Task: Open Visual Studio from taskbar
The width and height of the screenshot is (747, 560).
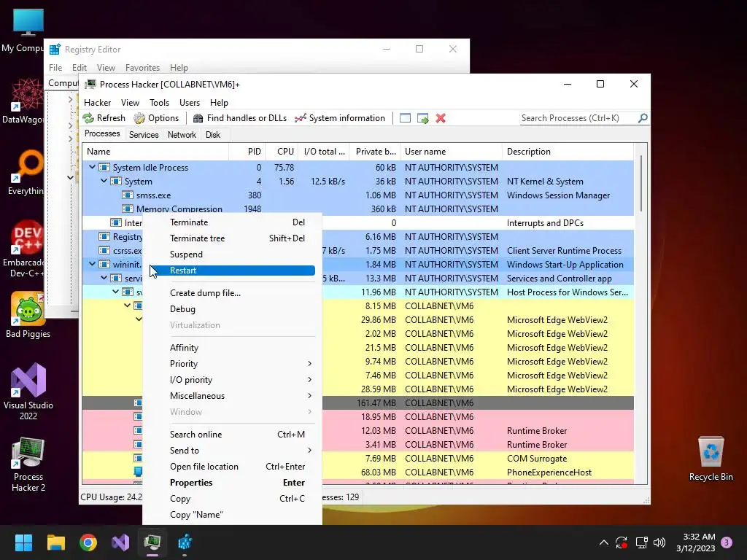Action: point(120,542)
